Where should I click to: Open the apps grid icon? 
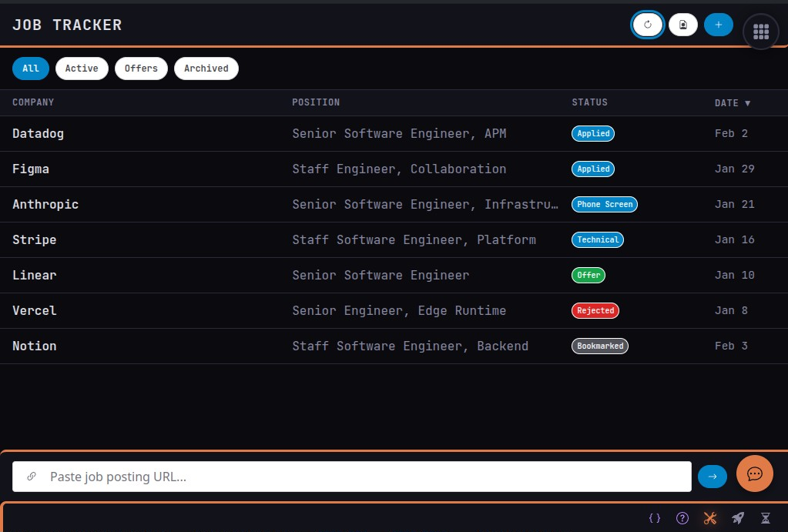(x=760, y=32)
